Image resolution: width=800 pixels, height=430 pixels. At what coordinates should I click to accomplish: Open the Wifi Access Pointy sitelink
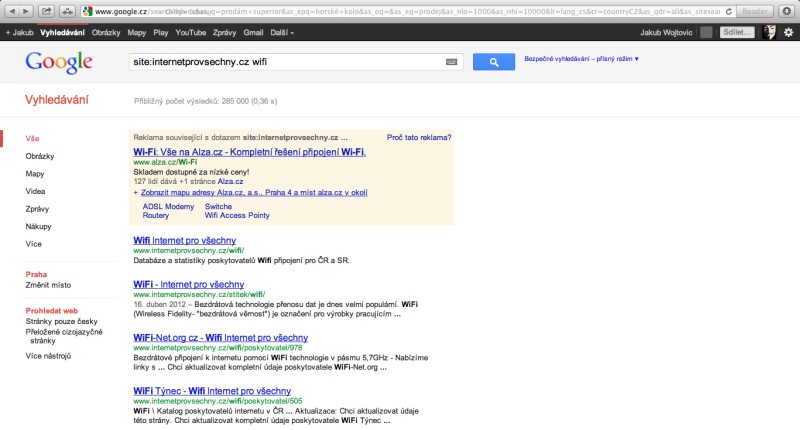click(237, 215)
